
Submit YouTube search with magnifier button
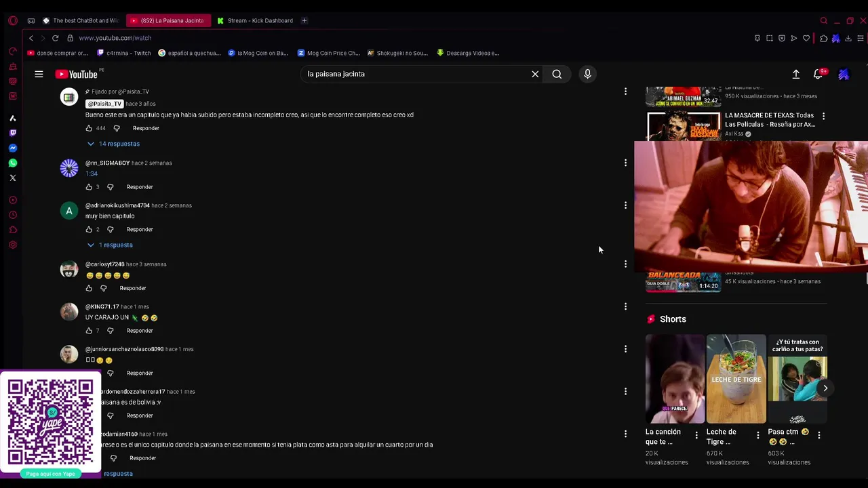557,74
